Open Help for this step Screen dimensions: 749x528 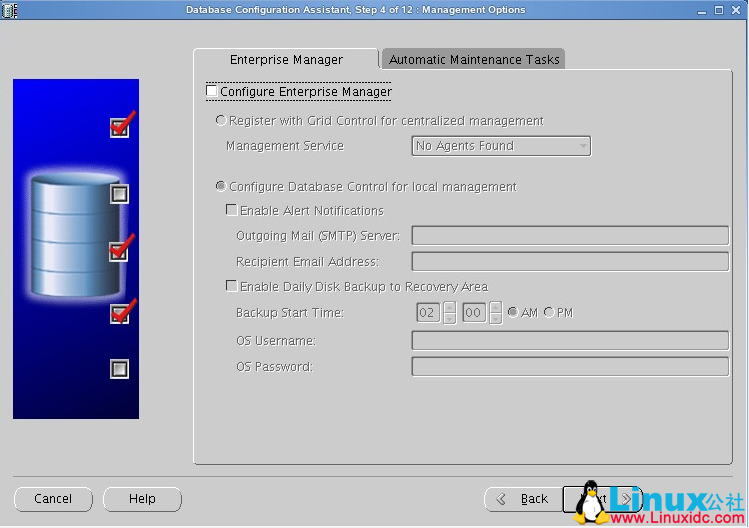click(142, 499)
